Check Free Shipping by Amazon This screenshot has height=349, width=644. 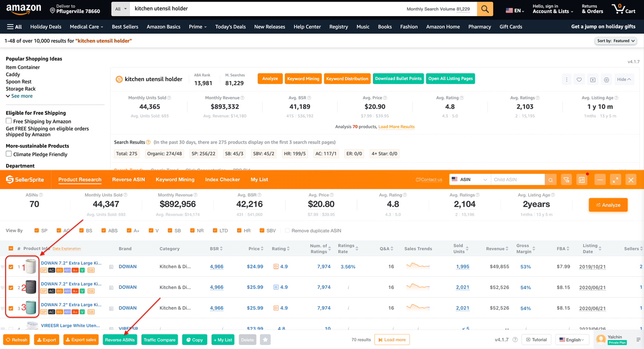(9, 121)
